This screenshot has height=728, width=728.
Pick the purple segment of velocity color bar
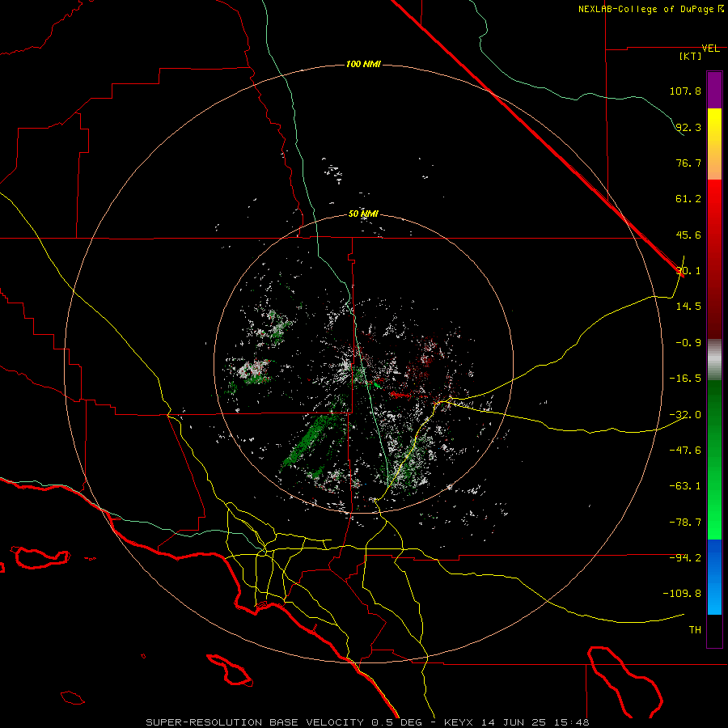714,90
